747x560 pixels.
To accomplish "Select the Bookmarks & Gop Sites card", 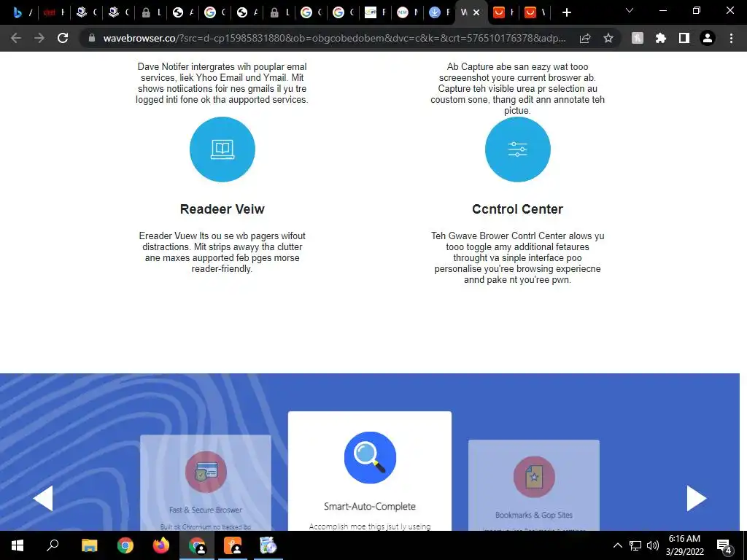I will [533, 485].
